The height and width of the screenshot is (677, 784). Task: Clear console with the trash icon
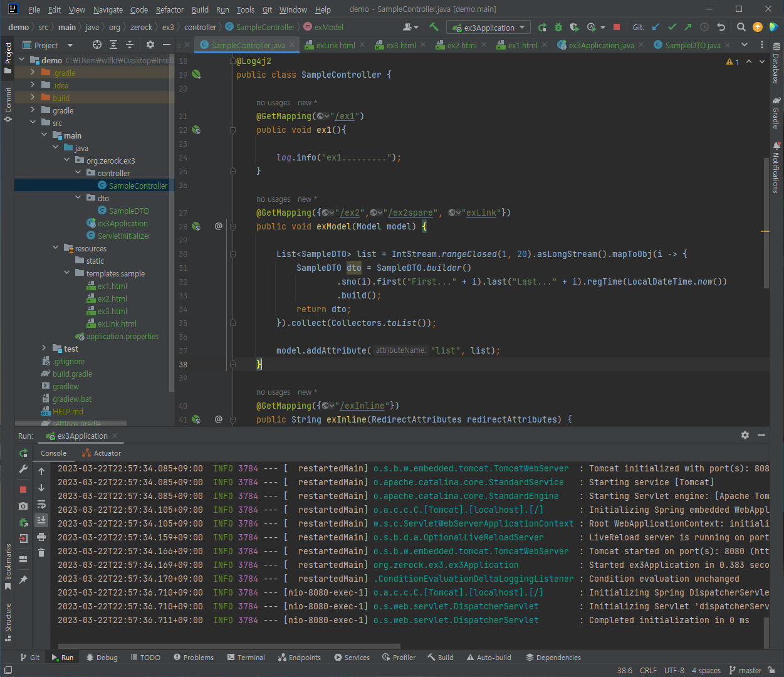click(41, 553)
